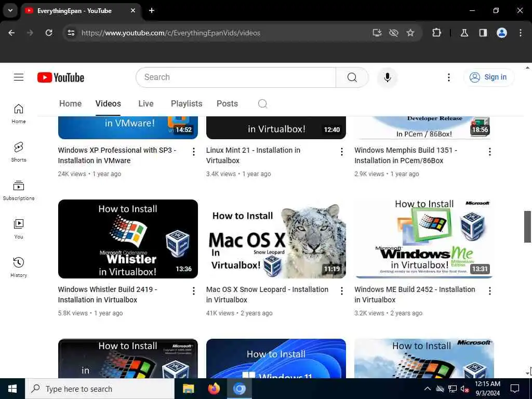Click the PCem/86Box thumbnail with 18:56 duration
The image size is (532, 399).
coord(424,128)
